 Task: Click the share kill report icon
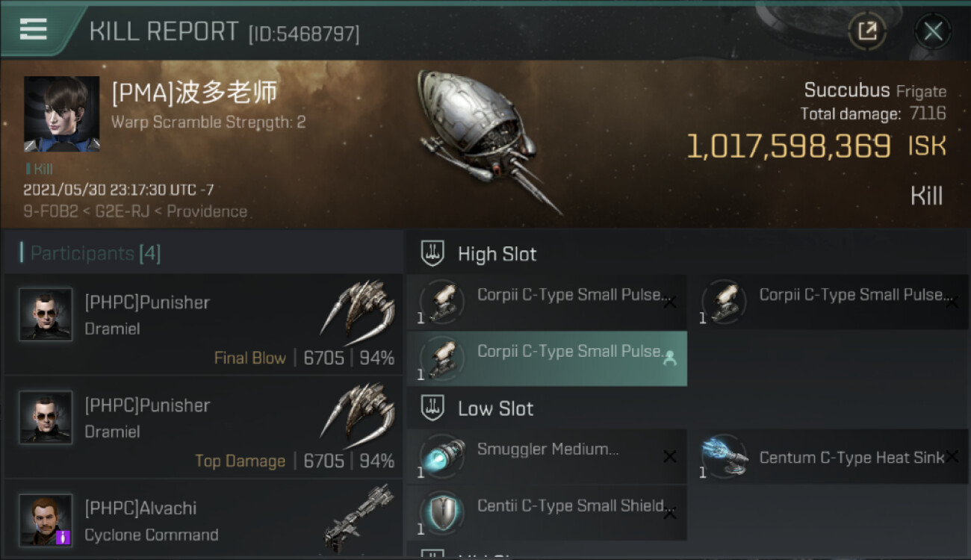(x=867, y=31)
